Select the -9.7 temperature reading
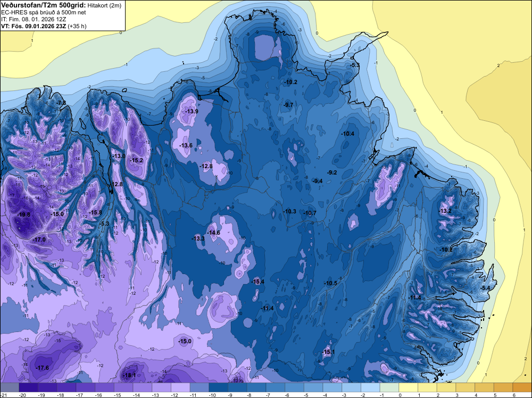This screenshot has height=398, width=532. (x=288, y=105)
